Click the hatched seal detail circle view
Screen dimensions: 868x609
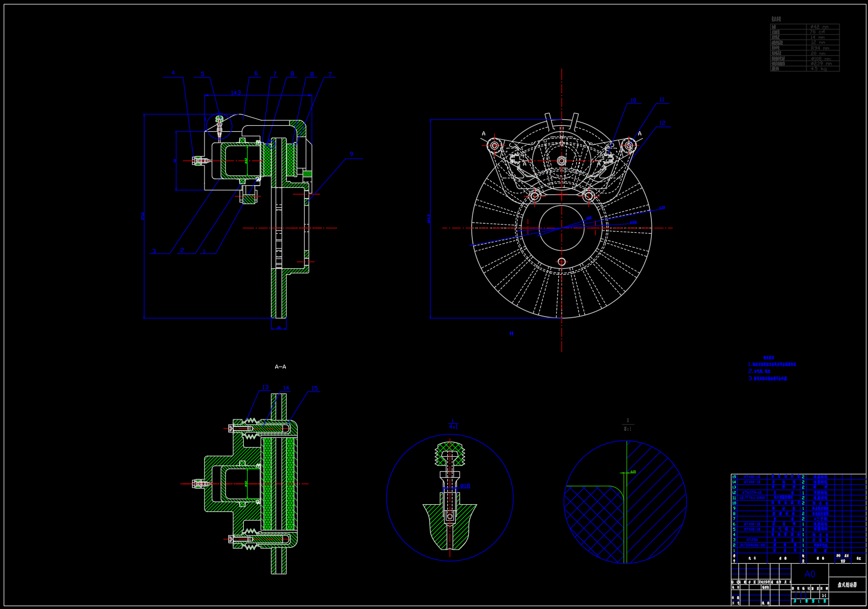(x=625, y=502)
